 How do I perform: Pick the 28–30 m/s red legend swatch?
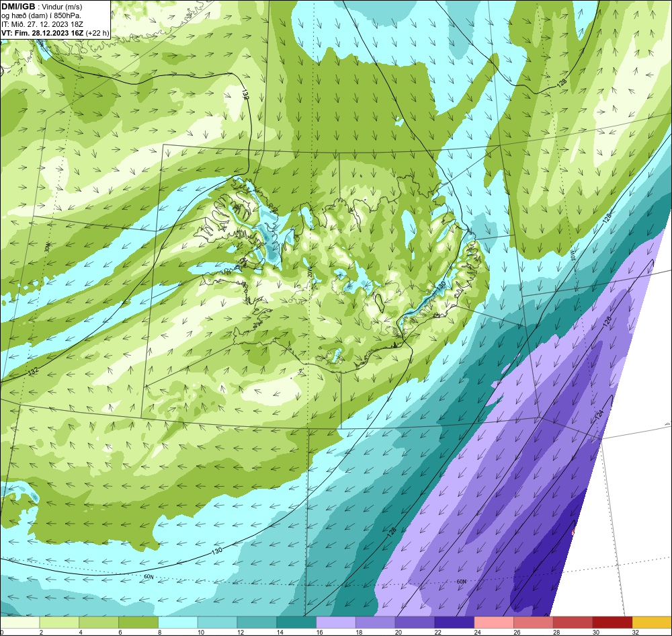573,623
